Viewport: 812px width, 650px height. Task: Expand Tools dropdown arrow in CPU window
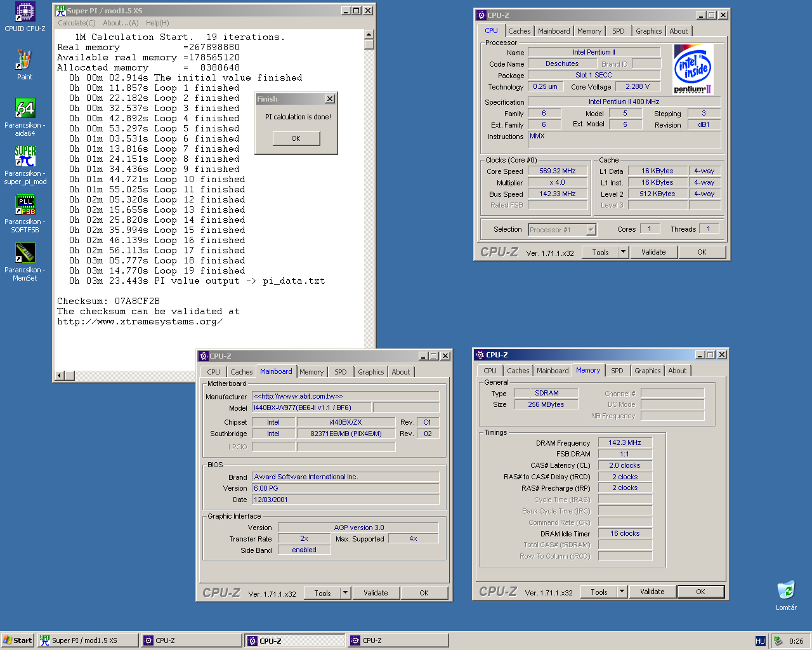[623, 252]
